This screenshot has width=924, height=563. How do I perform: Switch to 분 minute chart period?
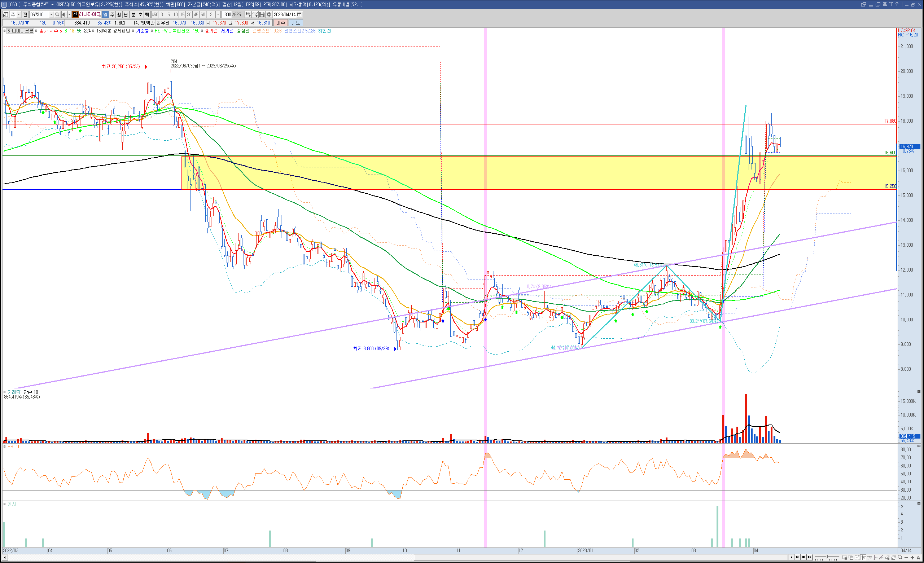133,14
